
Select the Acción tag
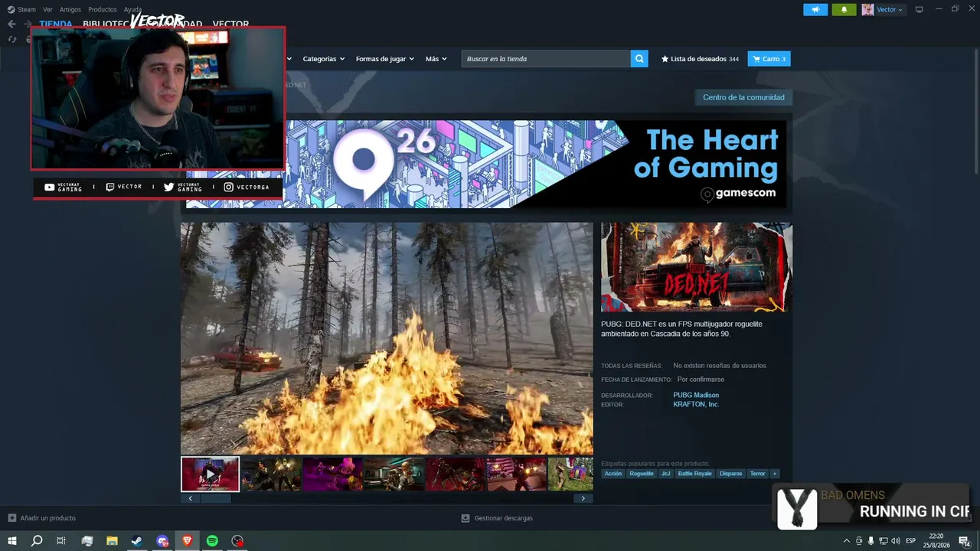tap(613, 474)
